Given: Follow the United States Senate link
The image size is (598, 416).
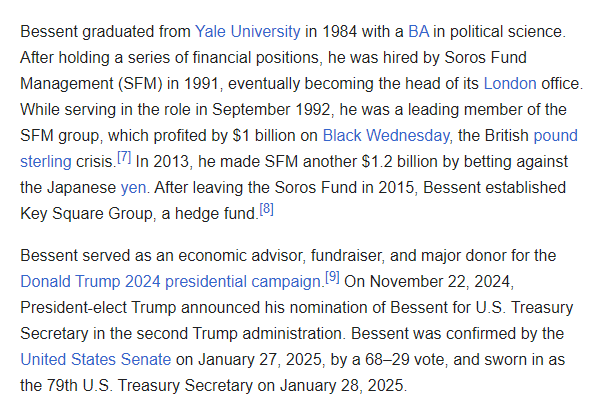Looking at the screenshot, I should coord(96,360).
